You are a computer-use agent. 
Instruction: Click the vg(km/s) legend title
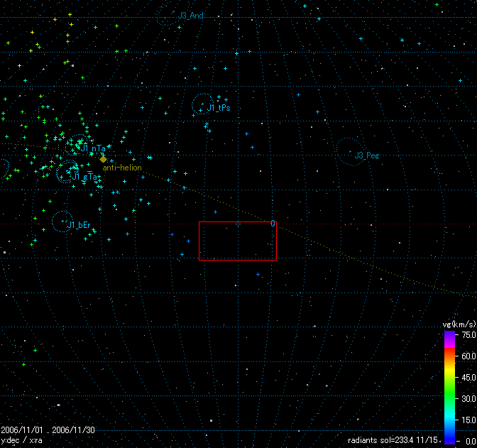point(459,324)
